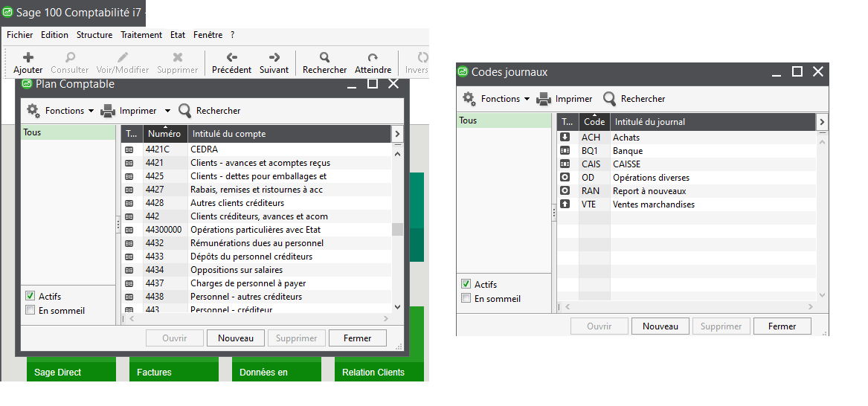Click vertical scrollbar thumb in Plan Comptable list
This screenshot has width=868, height=406.
[x=397, y=229]
